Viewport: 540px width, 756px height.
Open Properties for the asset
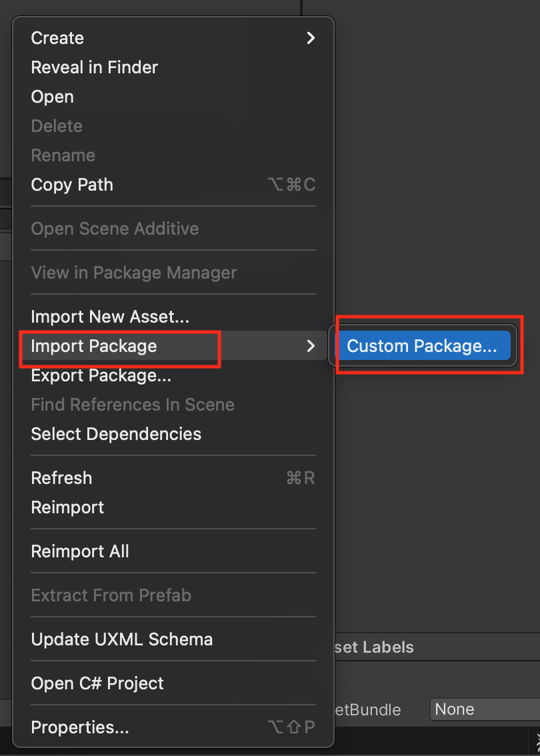pos(80,727)
